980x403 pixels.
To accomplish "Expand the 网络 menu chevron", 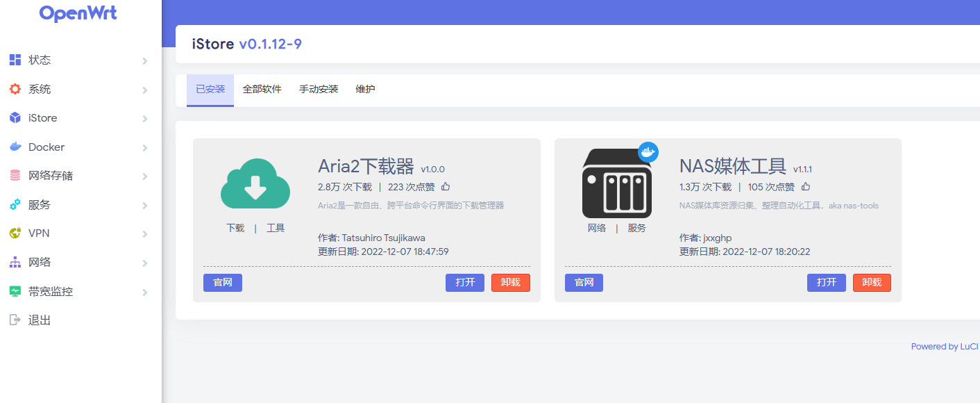I will coord(145,263).
